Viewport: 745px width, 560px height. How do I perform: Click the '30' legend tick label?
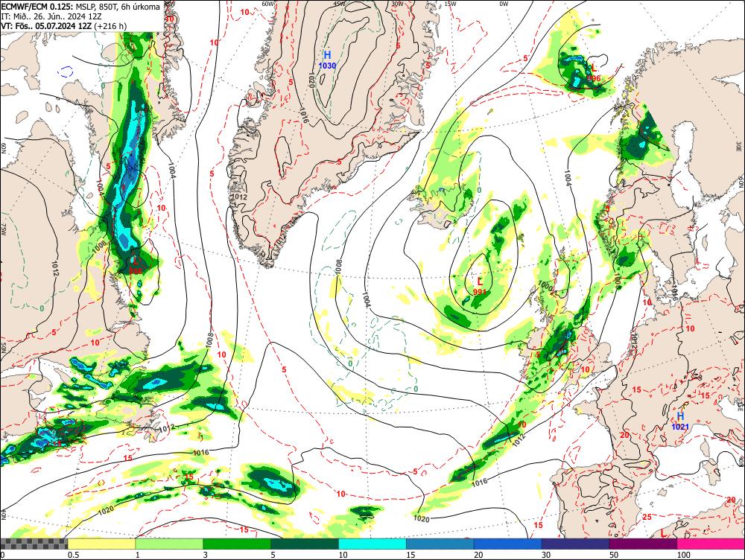click(546, 555)
